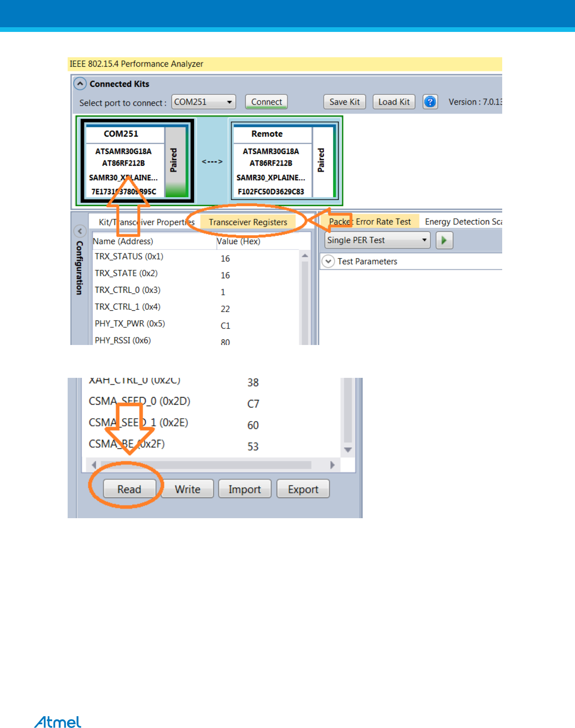Click register list scroll-up arrow
Image resolution: width=575 pixels, height=728 pixels.
pyautogui.click(x=305, y=256)
